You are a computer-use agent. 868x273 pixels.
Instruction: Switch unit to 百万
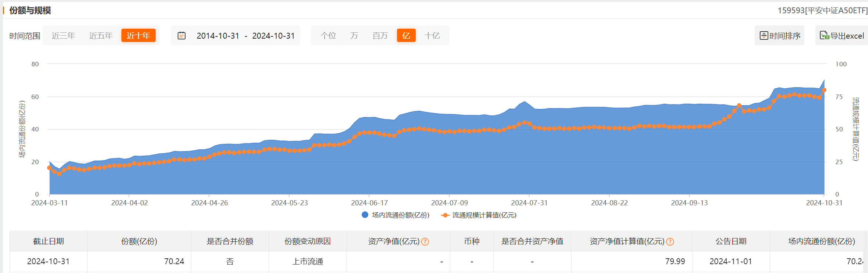click(380, 36)
